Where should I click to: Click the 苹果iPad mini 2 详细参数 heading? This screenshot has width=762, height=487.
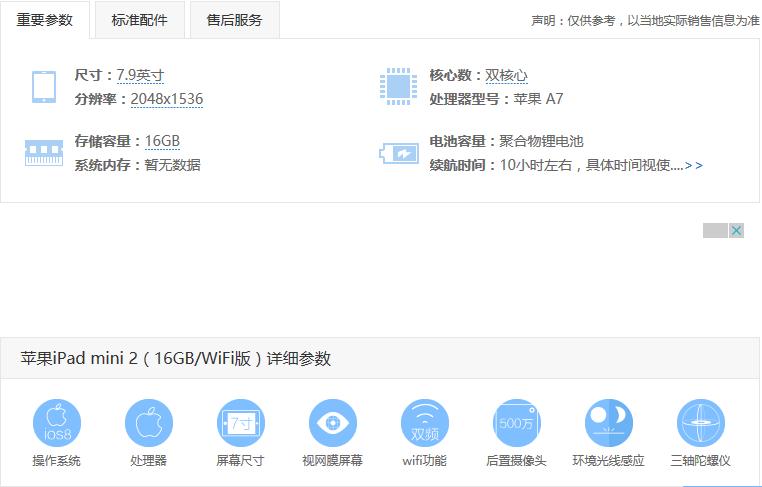175,359
